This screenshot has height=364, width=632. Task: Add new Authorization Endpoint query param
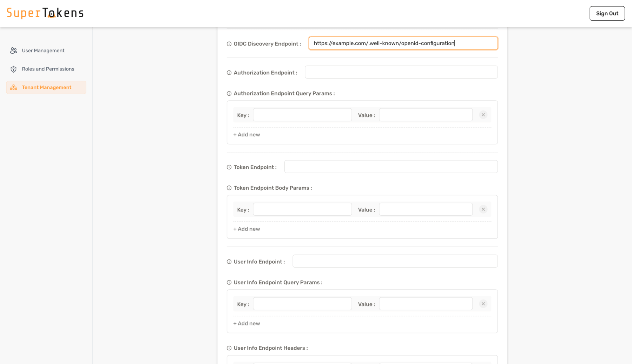click(x=246, y=134)
